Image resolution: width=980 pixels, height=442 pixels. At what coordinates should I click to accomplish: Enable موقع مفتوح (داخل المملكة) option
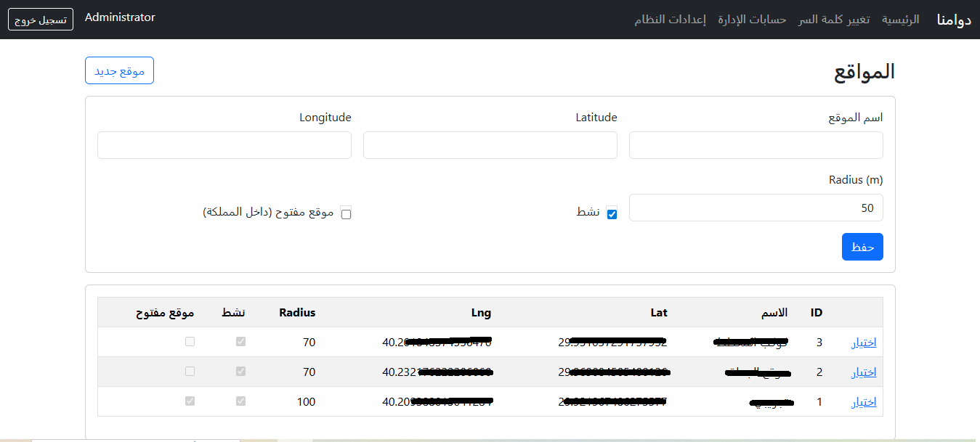point(347,213)
